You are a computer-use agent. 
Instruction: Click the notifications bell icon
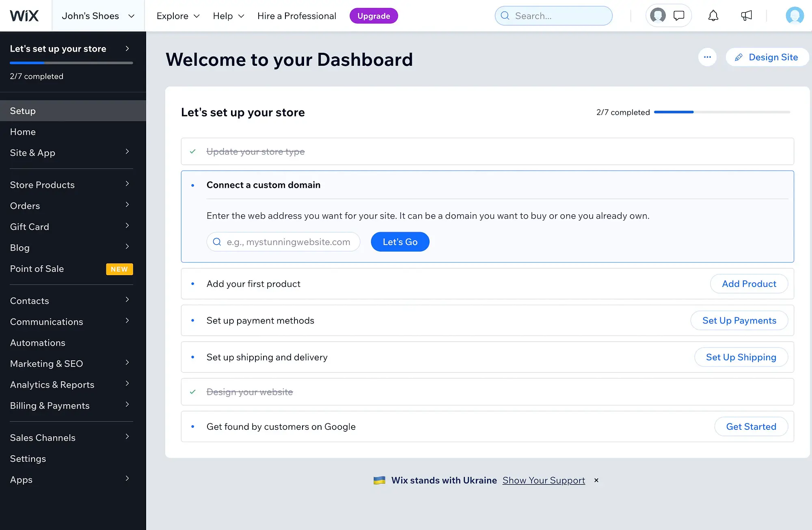tap(713, 15)
